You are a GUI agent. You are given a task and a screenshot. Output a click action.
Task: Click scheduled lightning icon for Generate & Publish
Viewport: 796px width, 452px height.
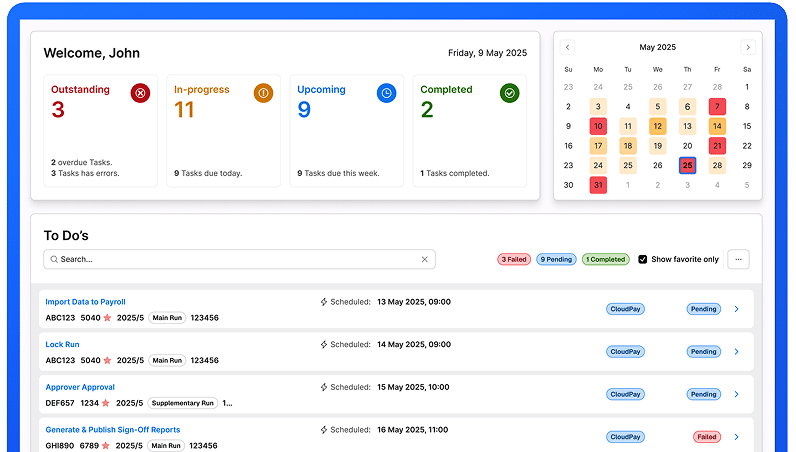[x=324, y=430]
